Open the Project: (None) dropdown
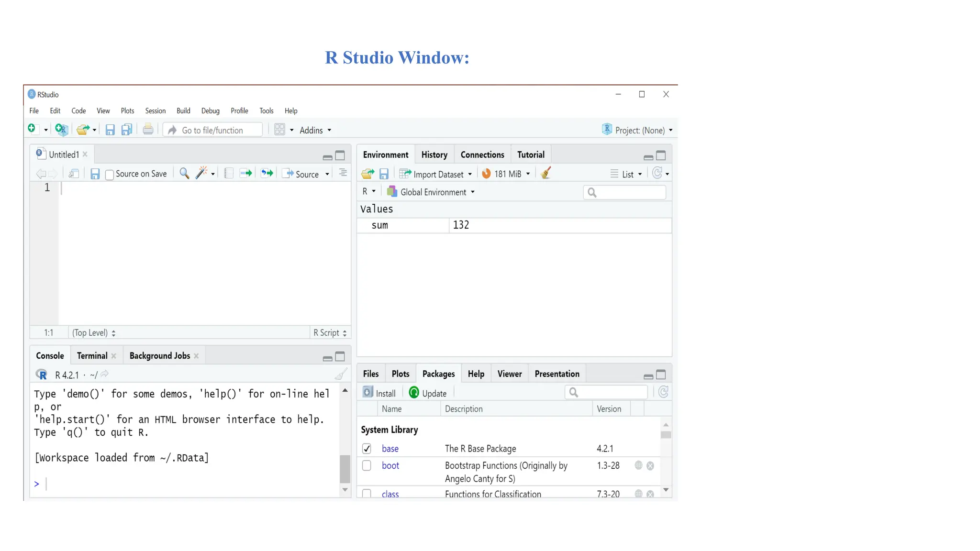The width and height of the screenshot is (980, 551). [637, 130]
